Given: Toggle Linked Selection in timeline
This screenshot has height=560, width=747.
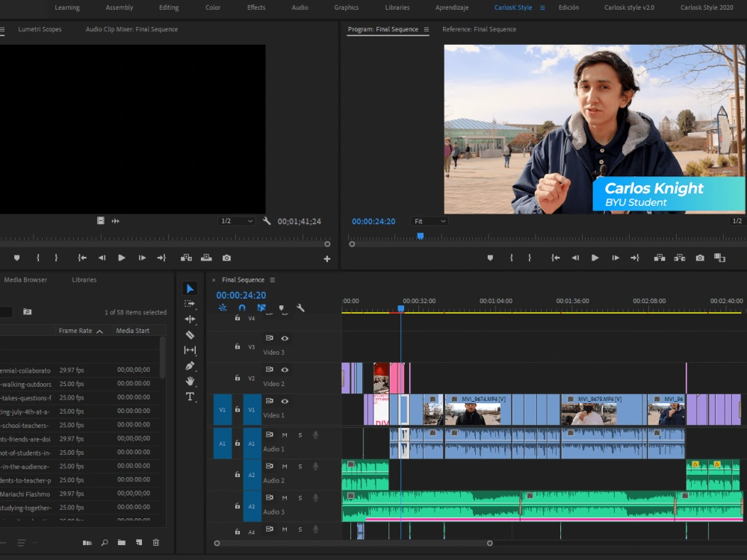Looking at the screenshot, I should coord(261,308).
